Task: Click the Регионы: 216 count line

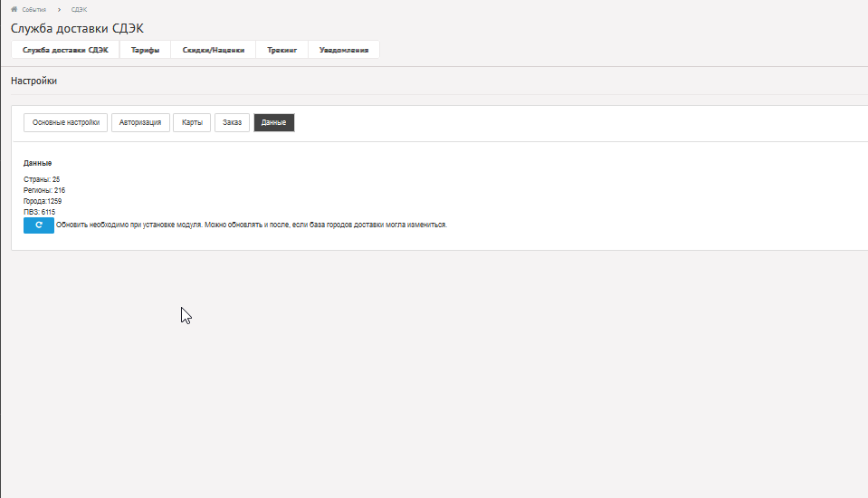Action: coord(44,190)
